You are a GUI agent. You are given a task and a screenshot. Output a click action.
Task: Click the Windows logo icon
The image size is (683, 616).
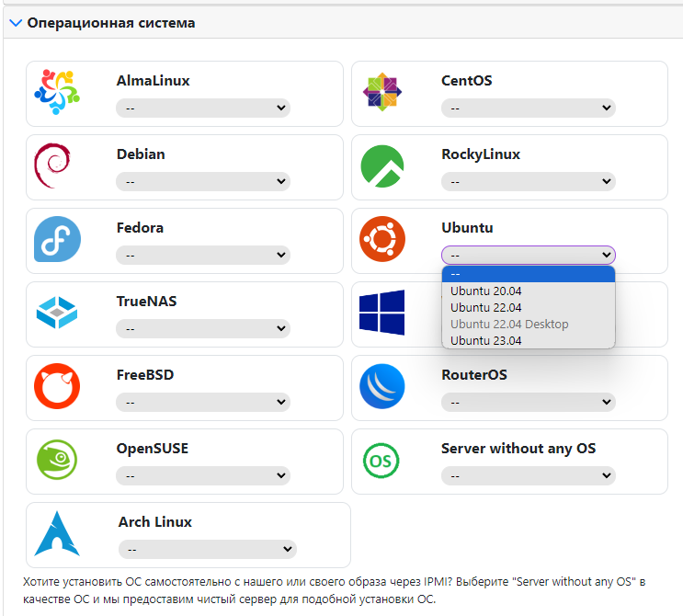pos(382,313)
